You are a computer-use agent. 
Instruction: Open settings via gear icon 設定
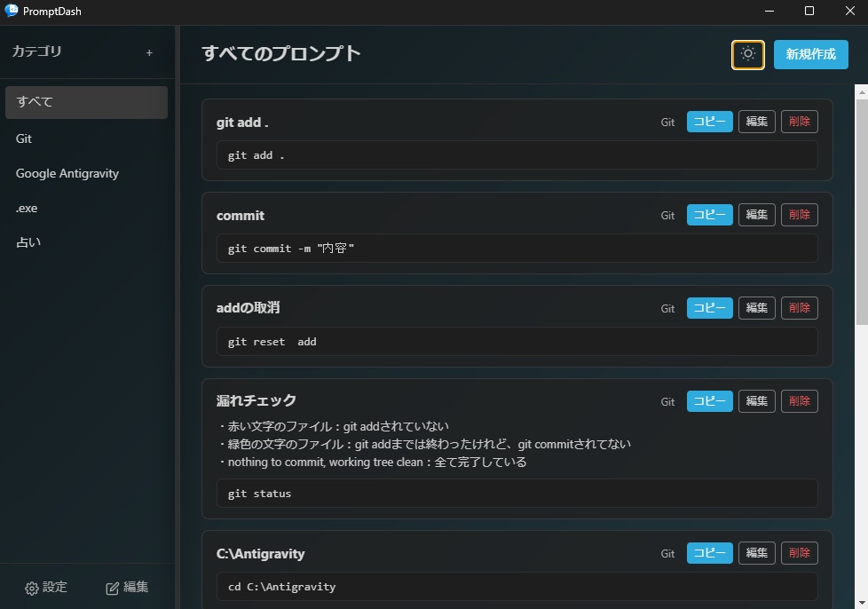[x=46, y=588]
